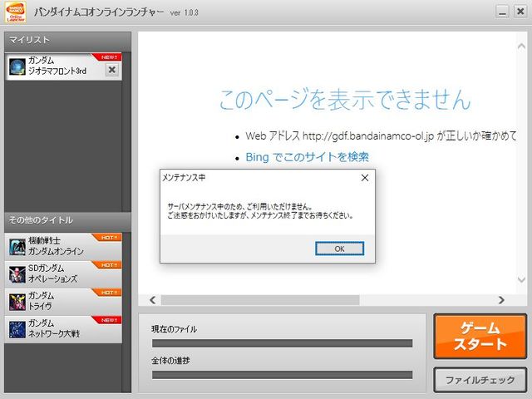Click the ファイルチェック button

pos(480,380)
